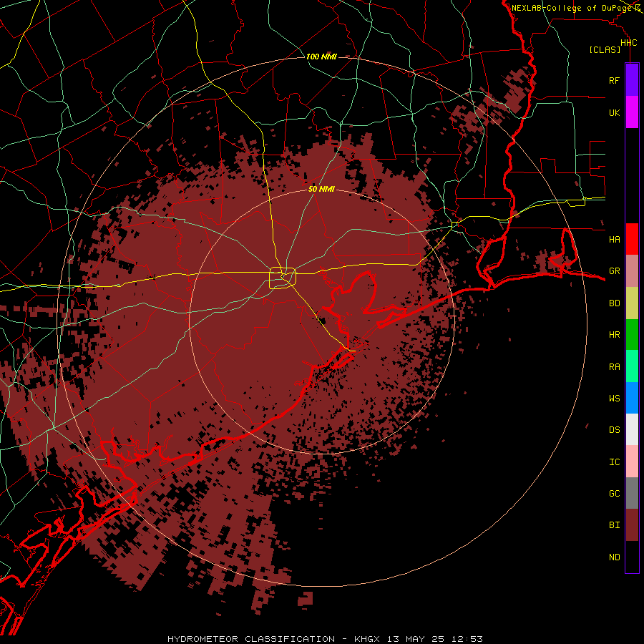Click the GC gray legend swatch
The width and height of the screenshot is (644, 644).
[x=632, y=493]
